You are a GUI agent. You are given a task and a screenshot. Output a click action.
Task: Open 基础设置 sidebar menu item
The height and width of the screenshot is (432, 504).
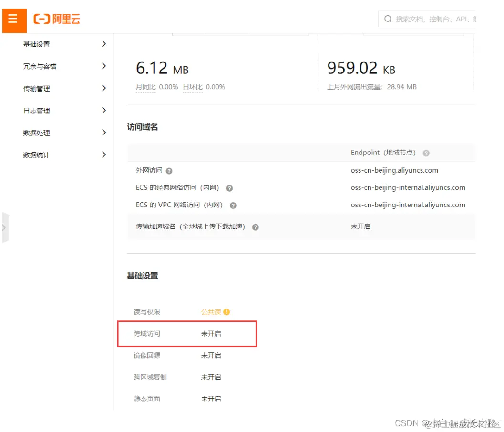point(36,44)
